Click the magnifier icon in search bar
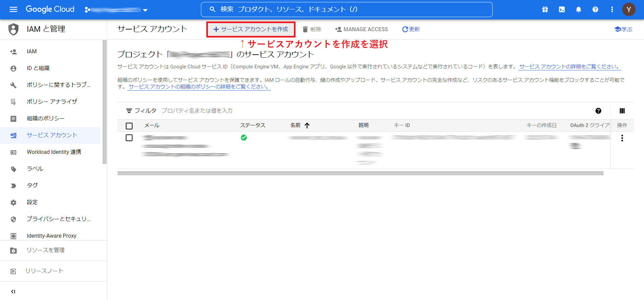The image size is (644, 300). pyautogui.click(x=212, y=9)
